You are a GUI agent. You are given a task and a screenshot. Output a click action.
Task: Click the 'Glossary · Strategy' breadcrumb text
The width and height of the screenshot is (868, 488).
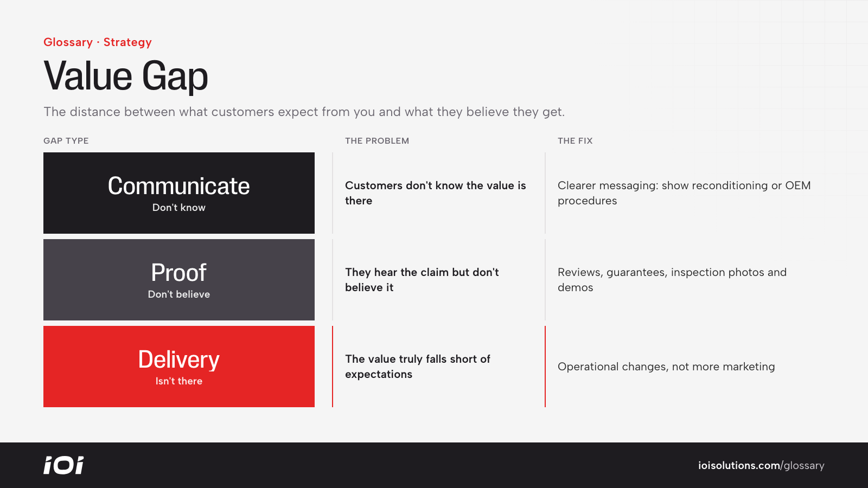pyautogui.click(x=98, y=42)
